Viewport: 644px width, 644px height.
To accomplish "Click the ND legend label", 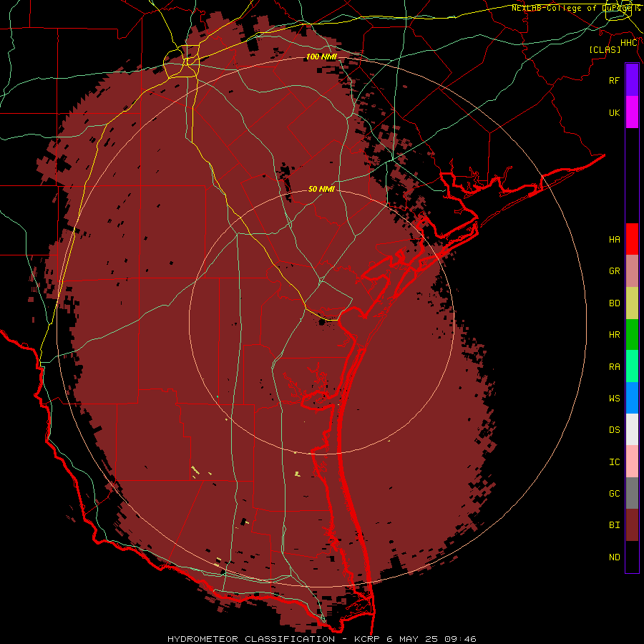I will tap(614, 557).
